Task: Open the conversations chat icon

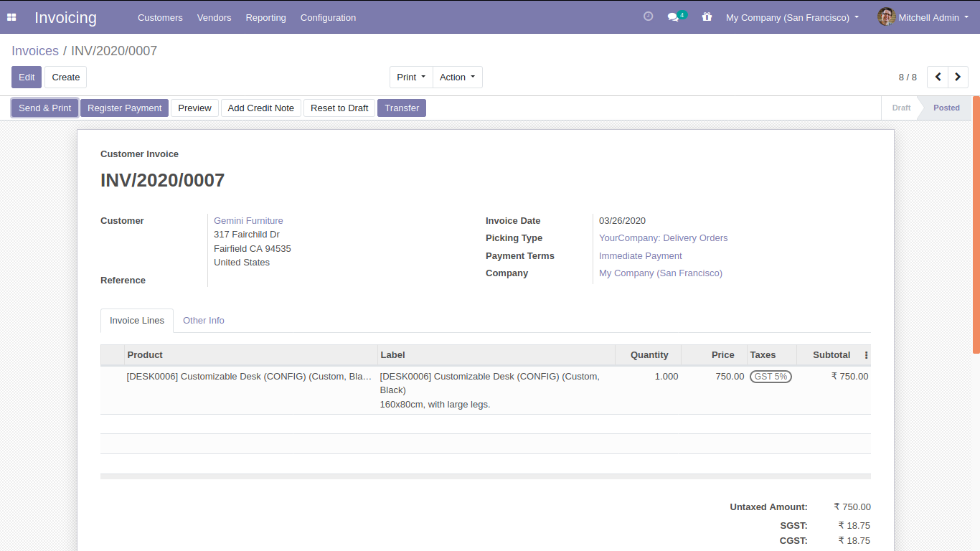Action: point(673,17)
